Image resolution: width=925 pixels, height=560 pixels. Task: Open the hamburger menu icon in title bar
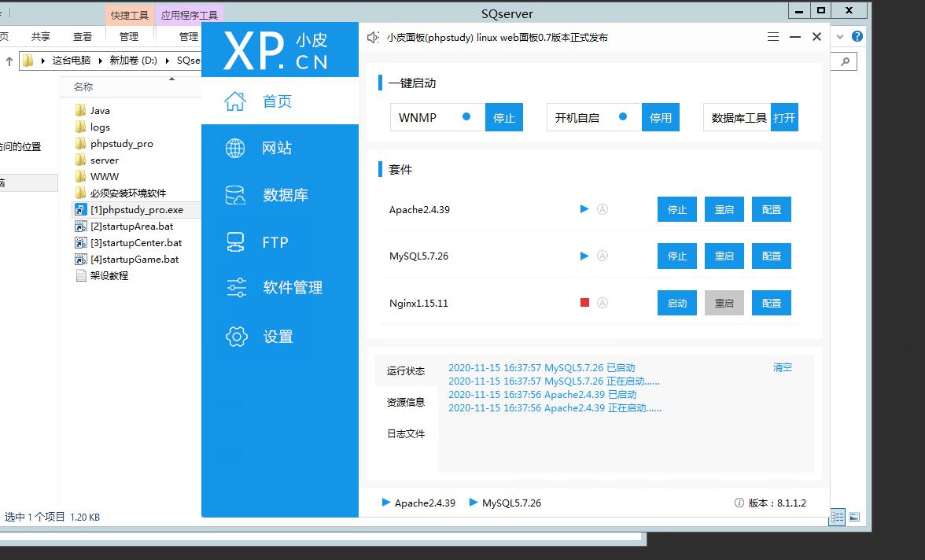coord(773,37)
